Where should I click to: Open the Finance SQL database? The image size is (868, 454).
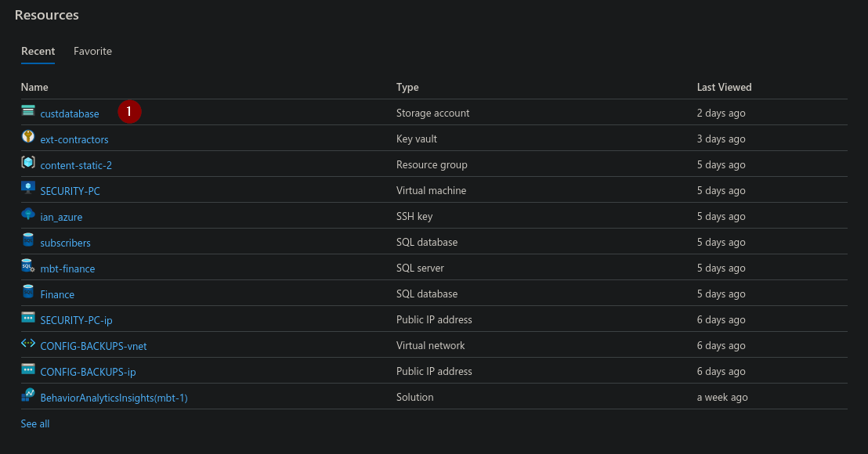[57, 294]
